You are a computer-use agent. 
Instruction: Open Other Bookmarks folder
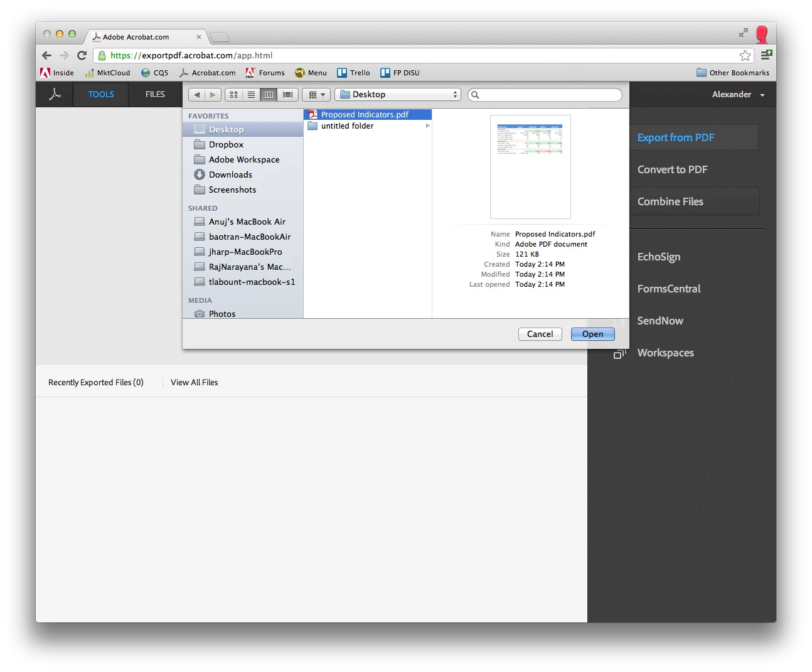[733, 73]
